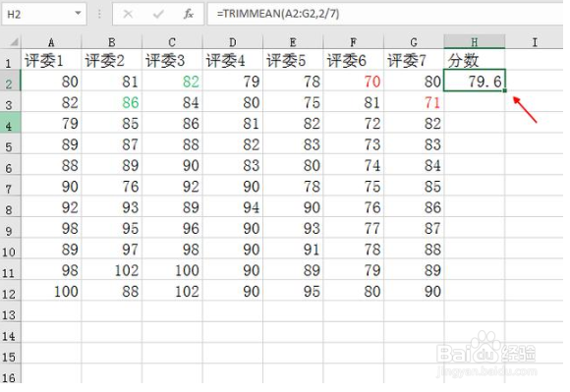Select result cell showing 79.6
The height and width of the screenshot is (392, 570).
coord(475,81)
